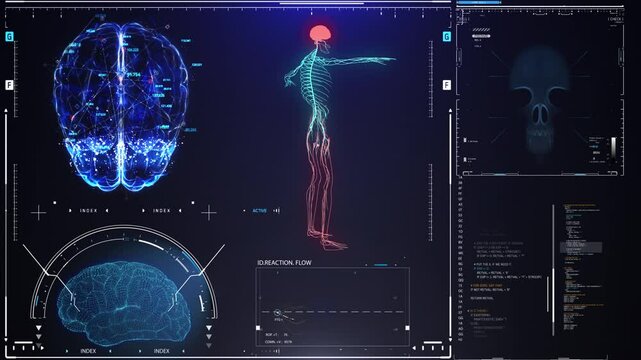The width and height of the screenshot is (641, 360).
Task: Click the second INDEX label below the side brain
Action: (161, 351)
